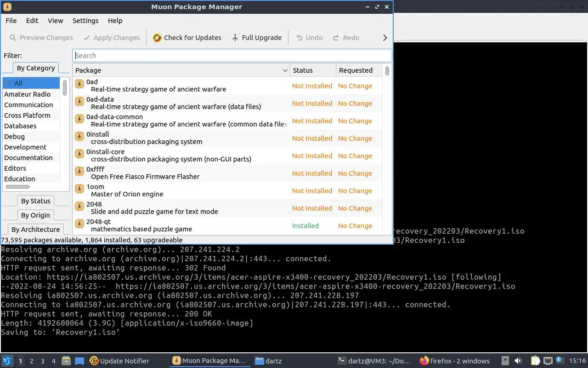588x368 pixels.
Task: Open the View menu
Action: [56, 21]
